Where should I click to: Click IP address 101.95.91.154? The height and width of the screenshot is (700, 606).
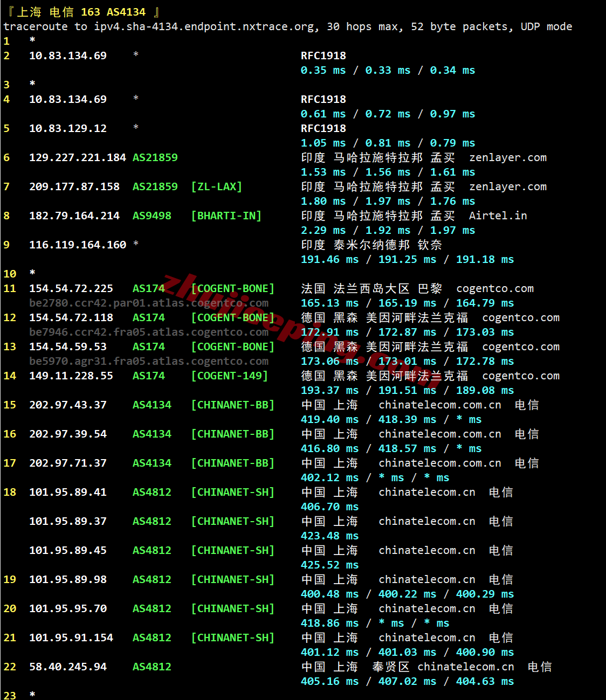pyautogui.click(x=71, y=637)
